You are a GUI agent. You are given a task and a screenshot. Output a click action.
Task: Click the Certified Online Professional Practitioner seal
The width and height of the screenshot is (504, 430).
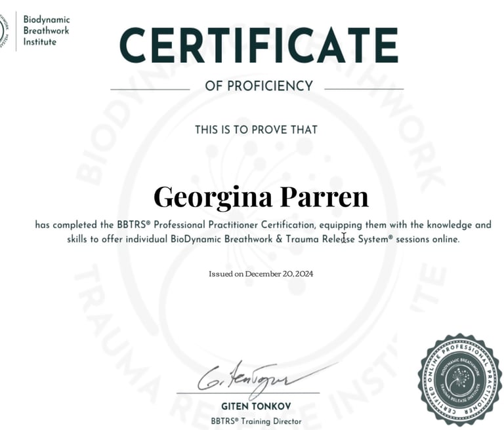coord(460,380)
